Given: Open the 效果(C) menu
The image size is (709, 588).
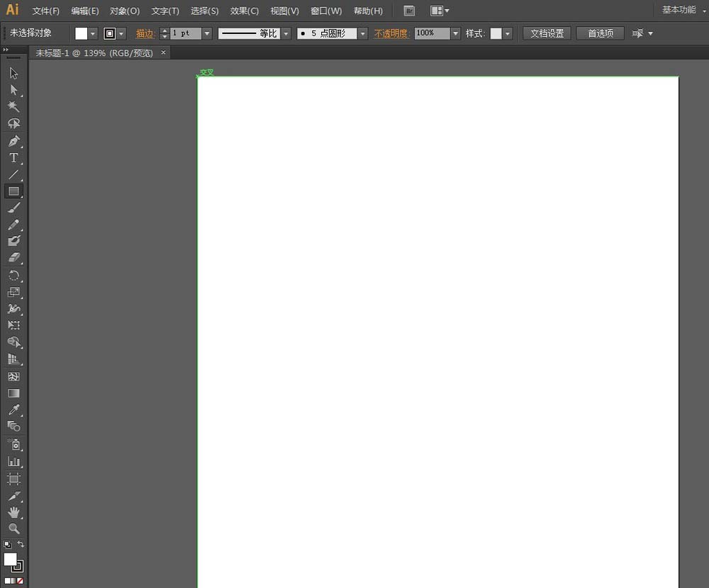Looking at the screenshot, I should pos(244,11).
